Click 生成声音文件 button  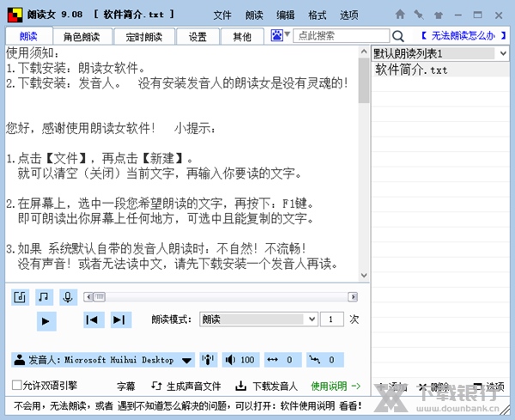click(x=187, y=387)
